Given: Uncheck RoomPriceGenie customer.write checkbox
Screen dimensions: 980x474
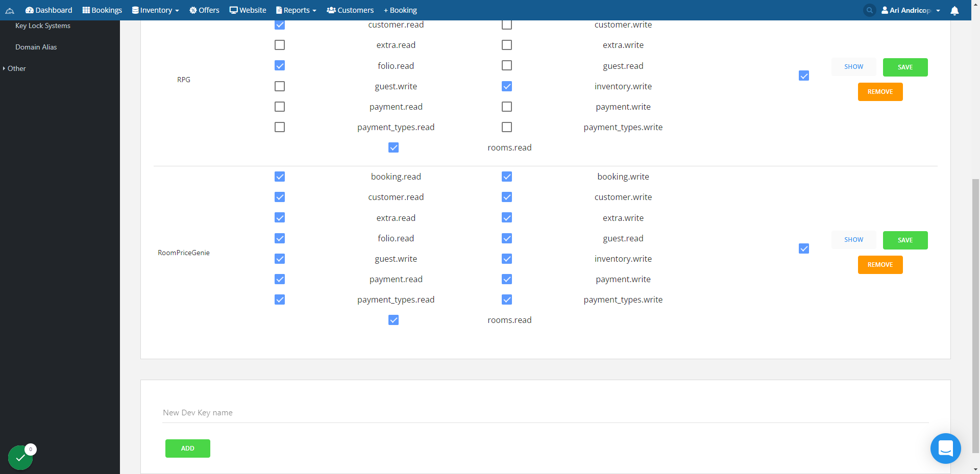Looking at the screenshot, I should (x=507, y=197).
